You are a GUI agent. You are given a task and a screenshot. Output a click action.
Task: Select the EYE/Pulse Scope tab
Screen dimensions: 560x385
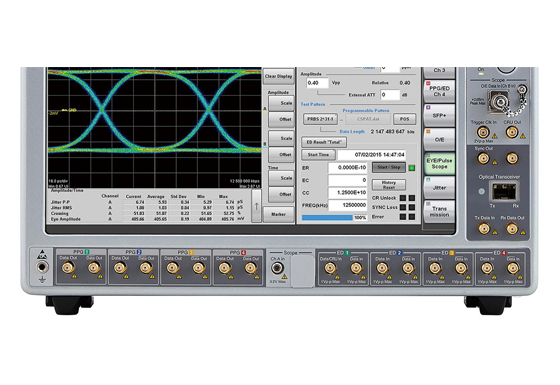click(439, 164)
